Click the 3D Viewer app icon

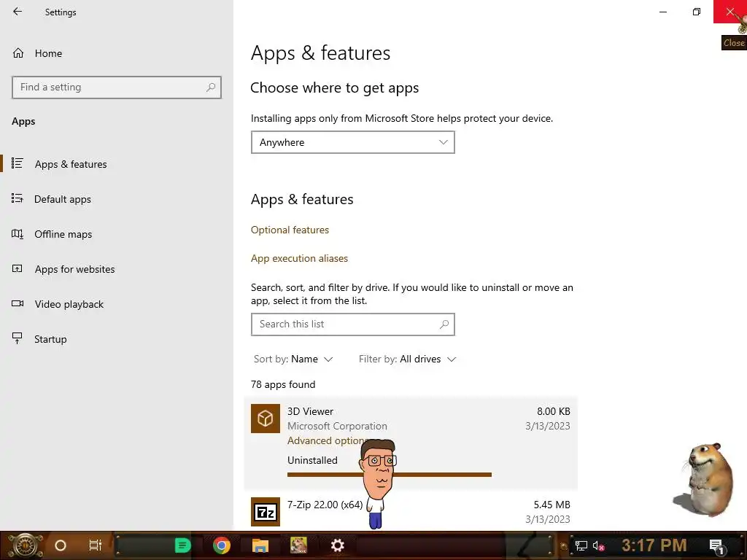[x=266, y=419]
